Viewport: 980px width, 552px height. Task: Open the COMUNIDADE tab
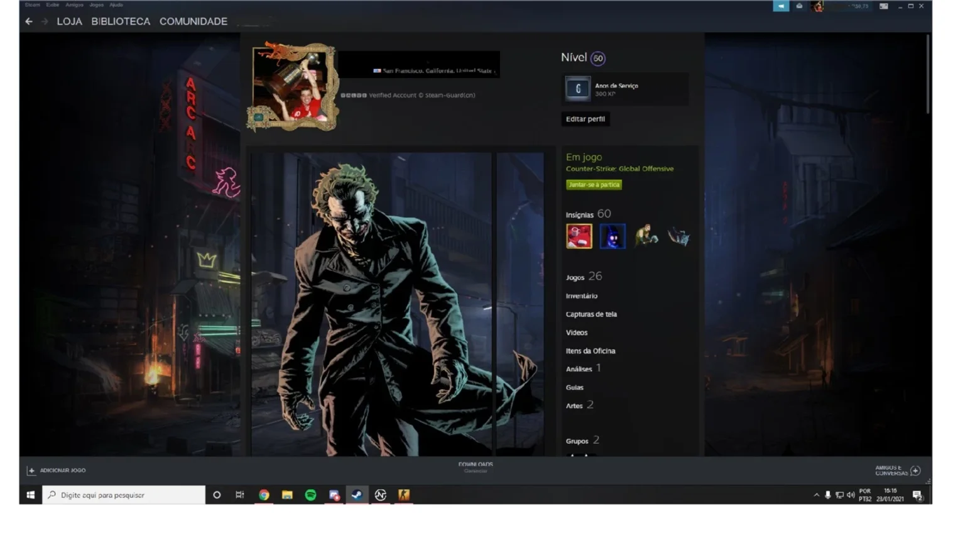(x=193, y=21)
